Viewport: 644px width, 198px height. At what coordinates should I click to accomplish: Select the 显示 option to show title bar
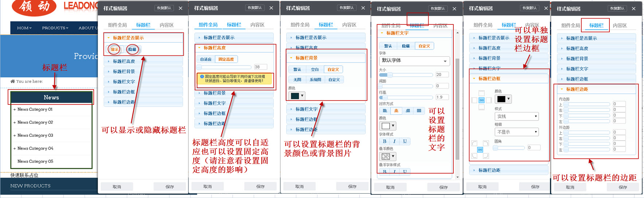click(114, 49)
